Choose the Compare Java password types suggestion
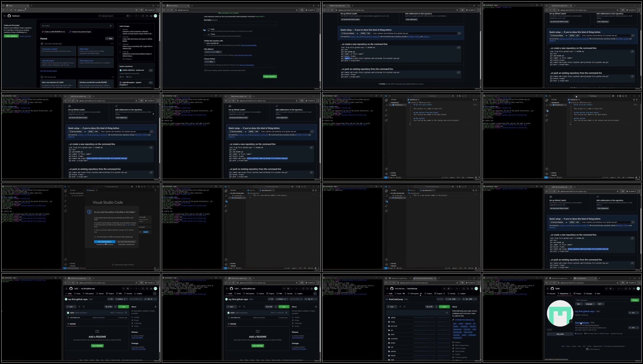Viewport: 643px width, 364px height. 80,32
